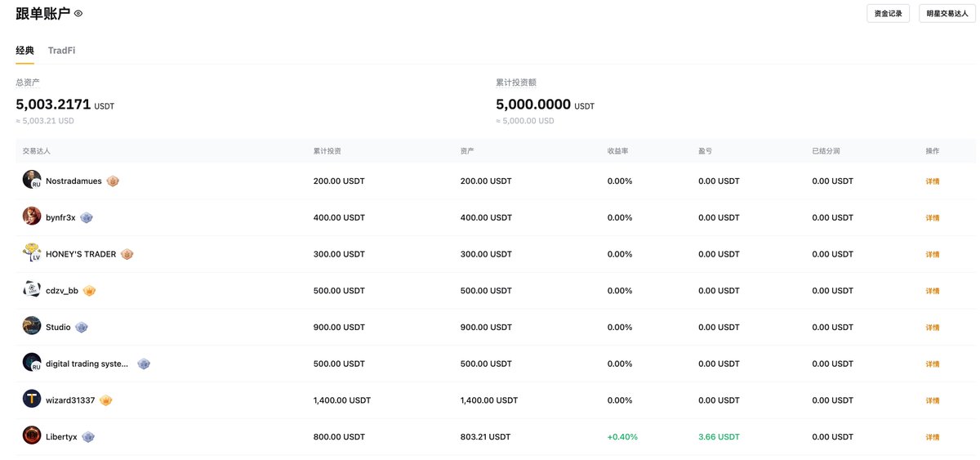Click the 3.66 USDT profit value

[x=719, y=437]
